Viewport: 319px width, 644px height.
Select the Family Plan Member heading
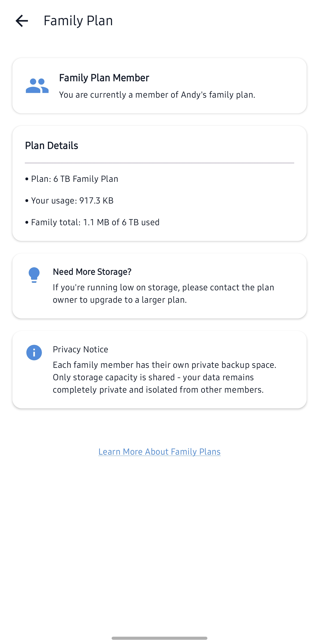(x=104, y=78)
